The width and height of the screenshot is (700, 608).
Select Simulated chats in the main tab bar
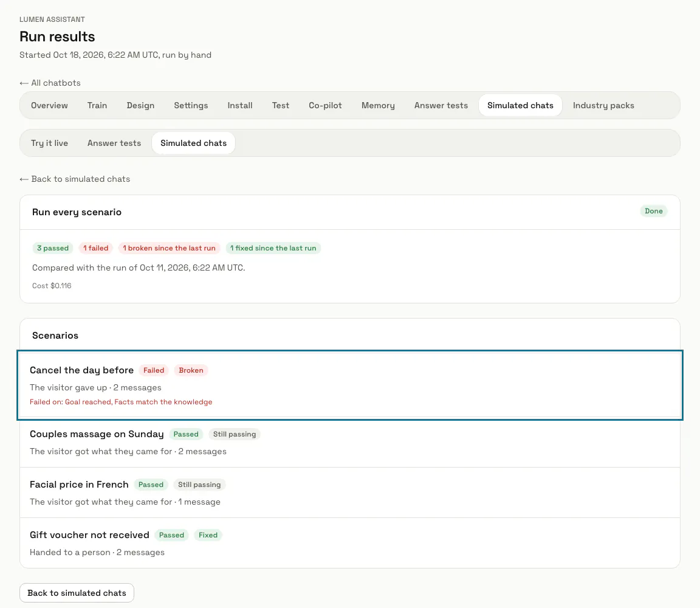coord(521,105)
